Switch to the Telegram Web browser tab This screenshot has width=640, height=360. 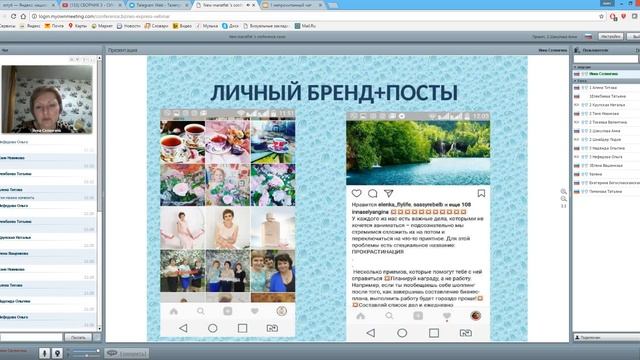coord(158,5)
